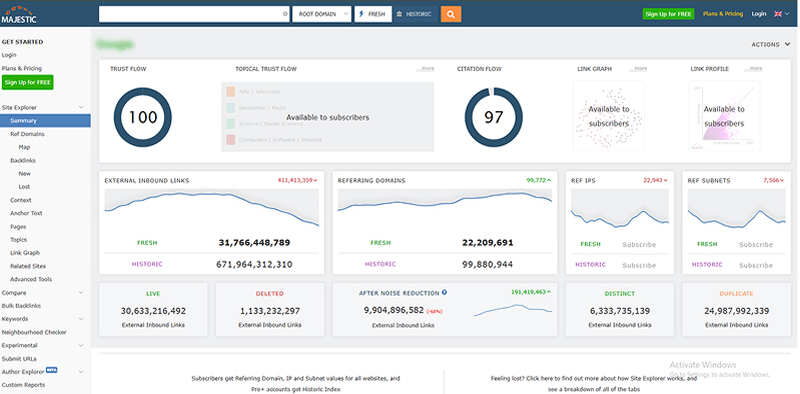Screen dimensions: 800x394
Task: Open Related Sites in the sidebar
Action: click(x=28, y=266)
